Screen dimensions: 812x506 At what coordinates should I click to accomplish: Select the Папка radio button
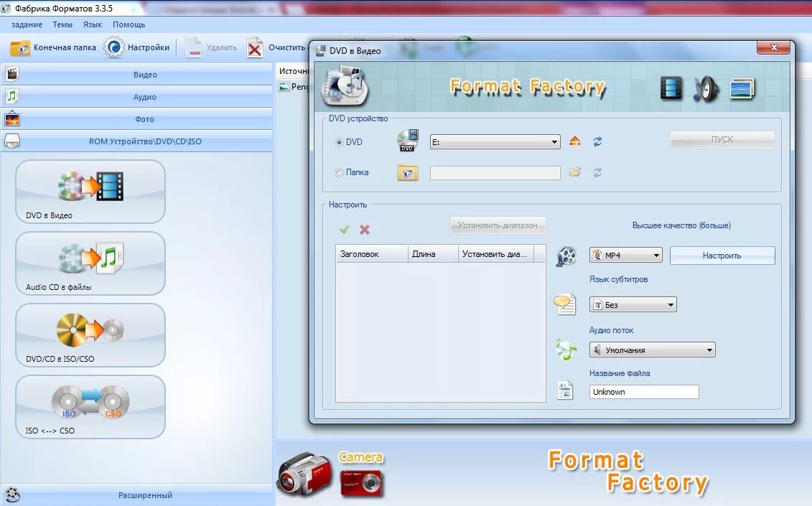tap(339, 172)
